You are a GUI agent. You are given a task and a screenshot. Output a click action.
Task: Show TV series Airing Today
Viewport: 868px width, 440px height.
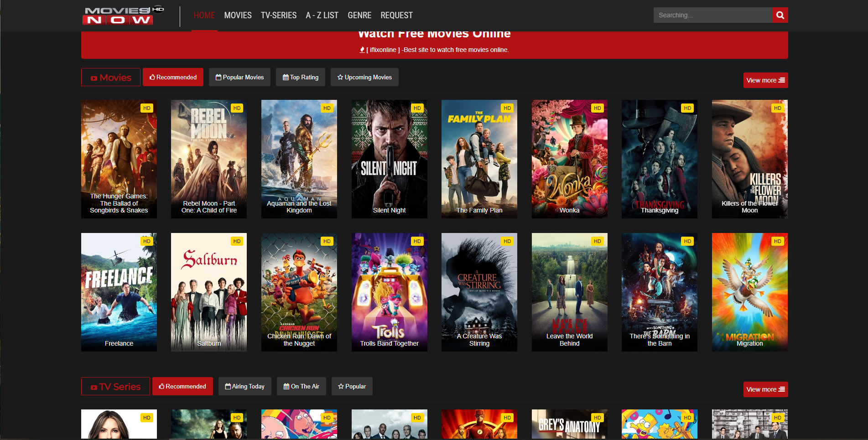tap(244, 386)
